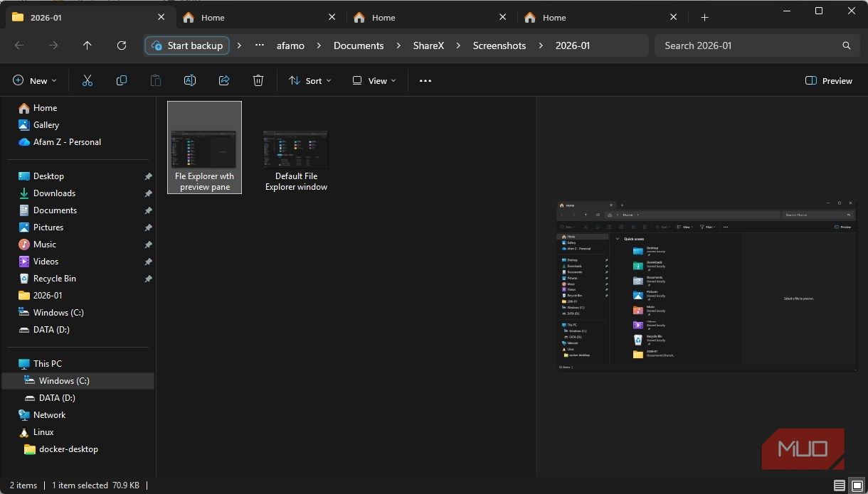The height and width of the screenshot is (494, 868).
Task: Unpin Music using its pin icon
Action: click(148, 245)
